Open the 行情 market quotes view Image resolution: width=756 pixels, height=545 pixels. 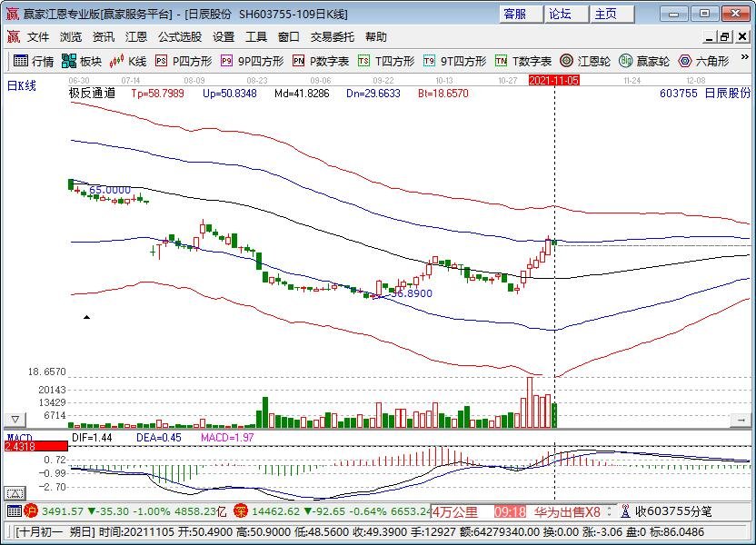tap(34, 61)
